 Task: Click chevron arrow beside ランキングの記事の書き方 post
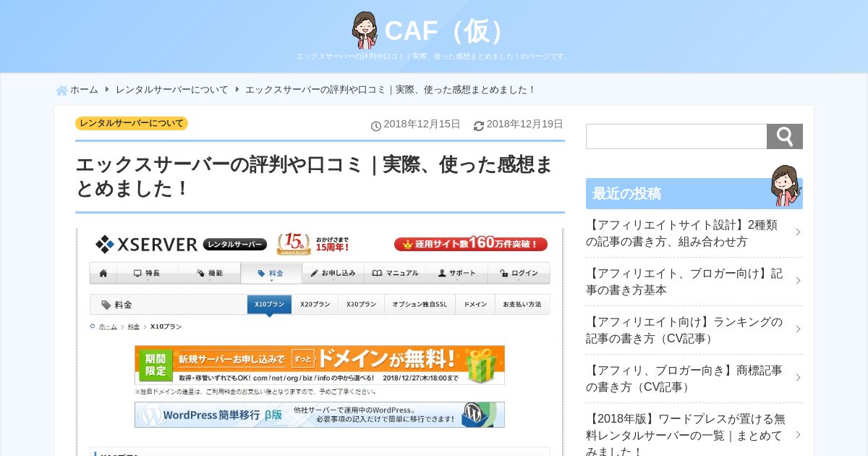tap(798, 329)
